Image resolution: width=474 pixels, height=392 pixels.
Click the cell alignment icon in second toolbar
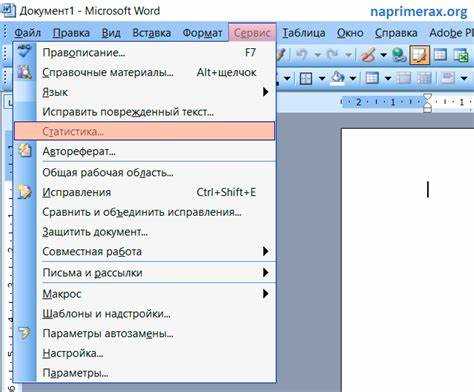pos(448,78)
